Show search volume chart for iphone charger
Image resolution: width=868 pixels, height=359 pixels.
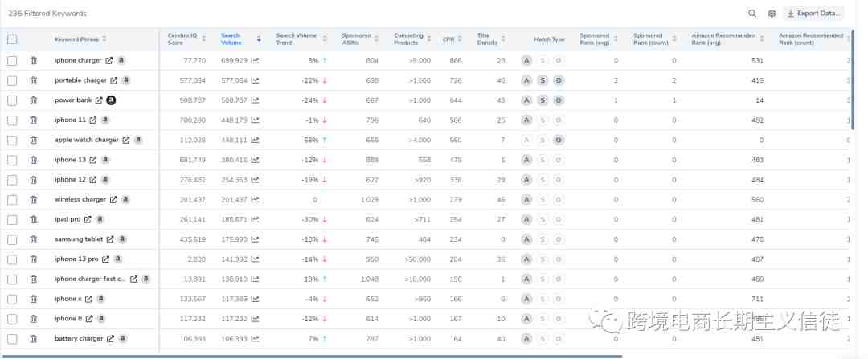pos(255,60)
